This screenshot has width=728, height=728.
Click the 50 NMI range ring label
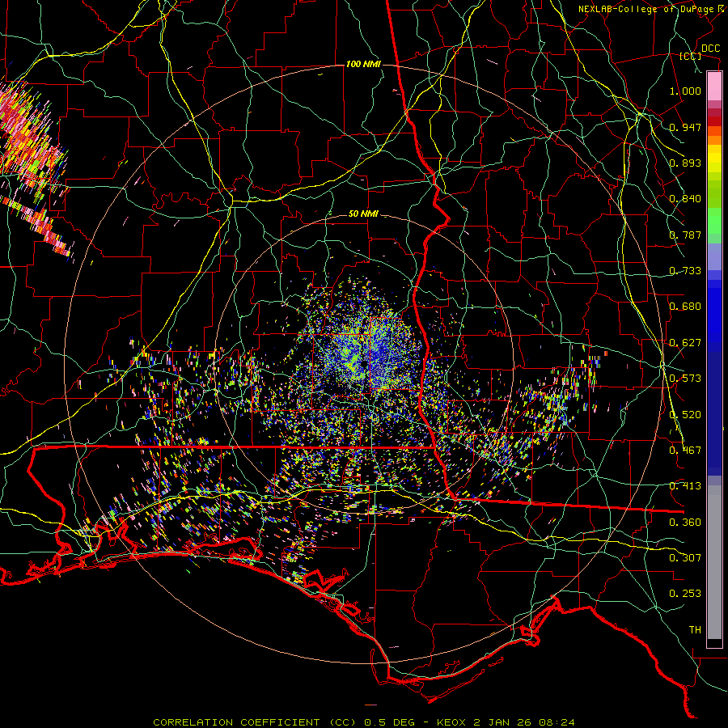363,214
